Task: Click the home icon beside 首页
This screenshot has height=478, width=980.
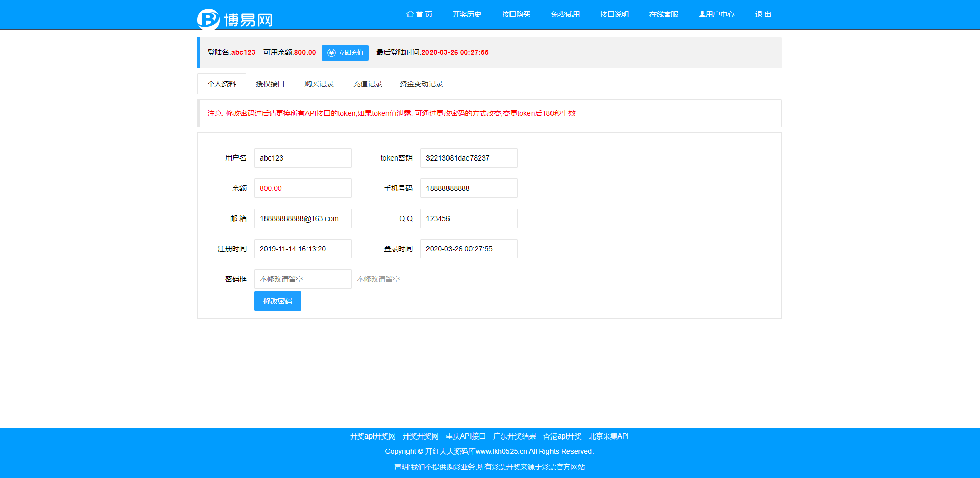Action: [410, 14]
